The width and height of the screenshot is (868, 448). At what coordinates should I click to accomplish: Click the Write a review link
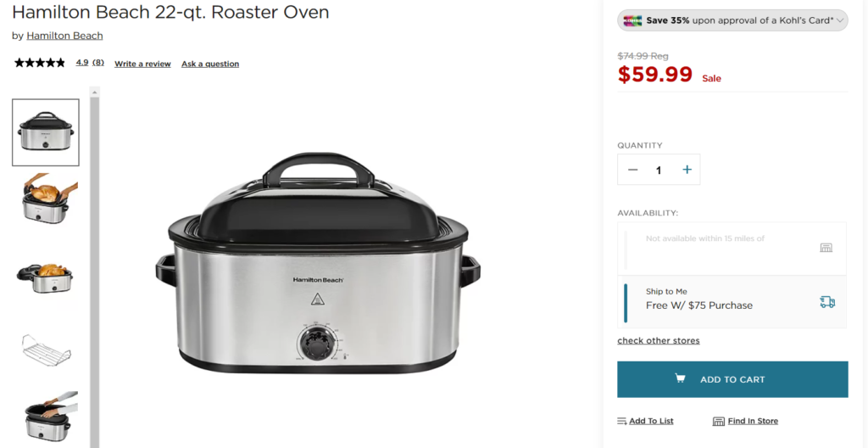142,64
